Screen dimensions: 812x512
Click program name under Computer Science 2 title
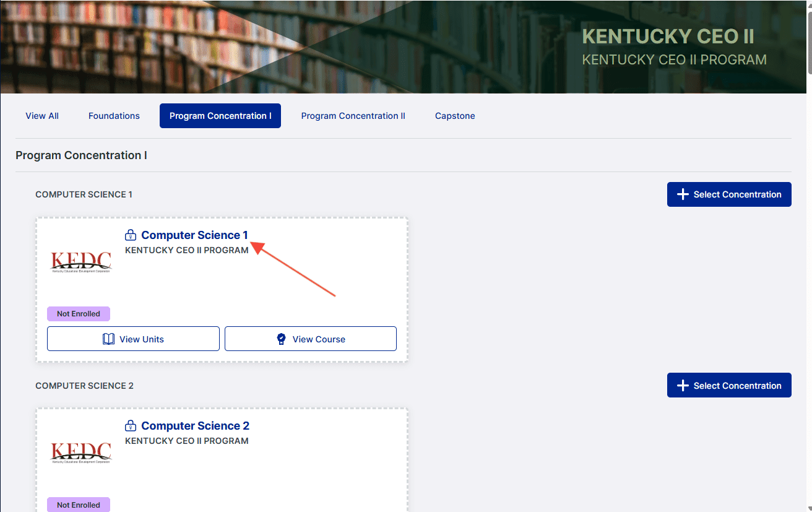pyautogui.click(x=187, y=441)
